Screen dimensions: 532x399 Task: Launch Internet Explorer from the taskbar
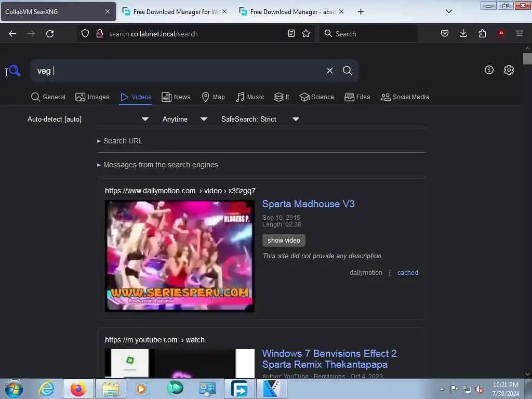[x=46, y=389]
